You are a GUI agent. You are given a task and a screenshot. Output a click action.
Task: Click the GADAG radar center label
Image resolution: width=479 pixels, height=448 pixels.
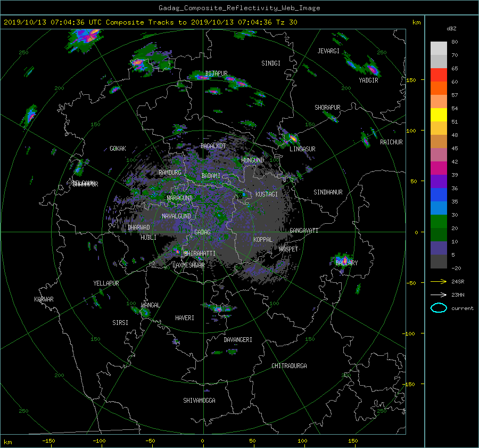(203, 232)
